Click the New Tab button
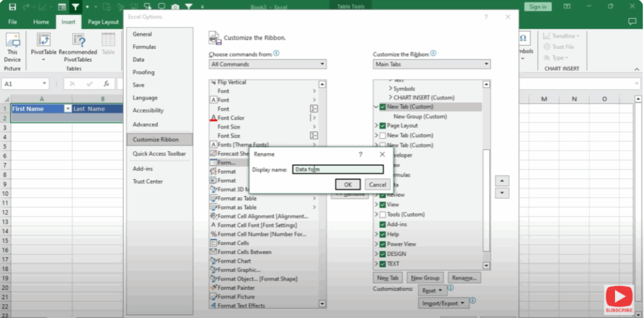Screen dimensions: 644x318 388,278
